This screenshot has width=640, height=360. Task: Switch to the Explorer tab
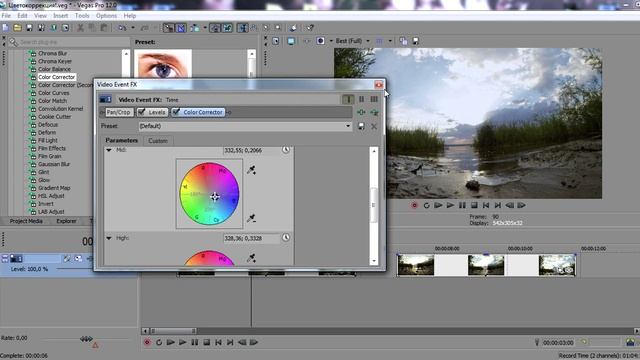tap(66, 221)
